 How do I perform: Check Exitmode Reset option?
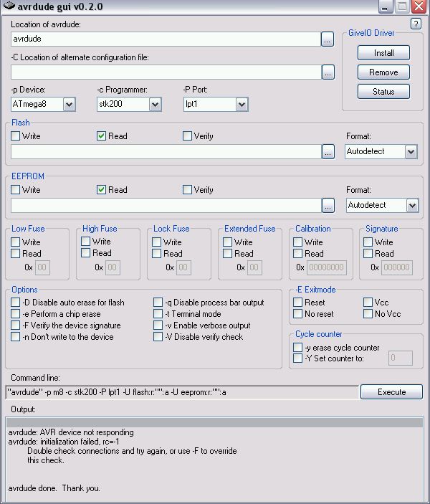(297, 302)
